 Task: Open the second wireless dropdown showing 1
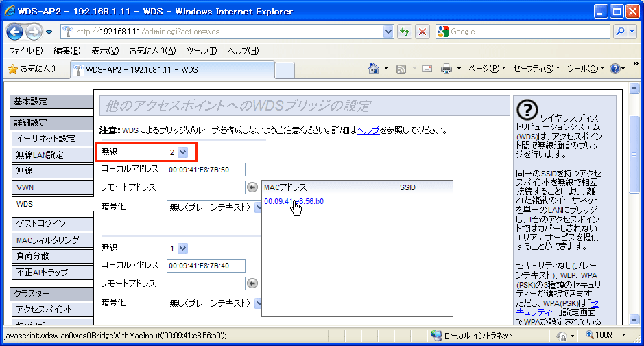(x=178, y=248)
